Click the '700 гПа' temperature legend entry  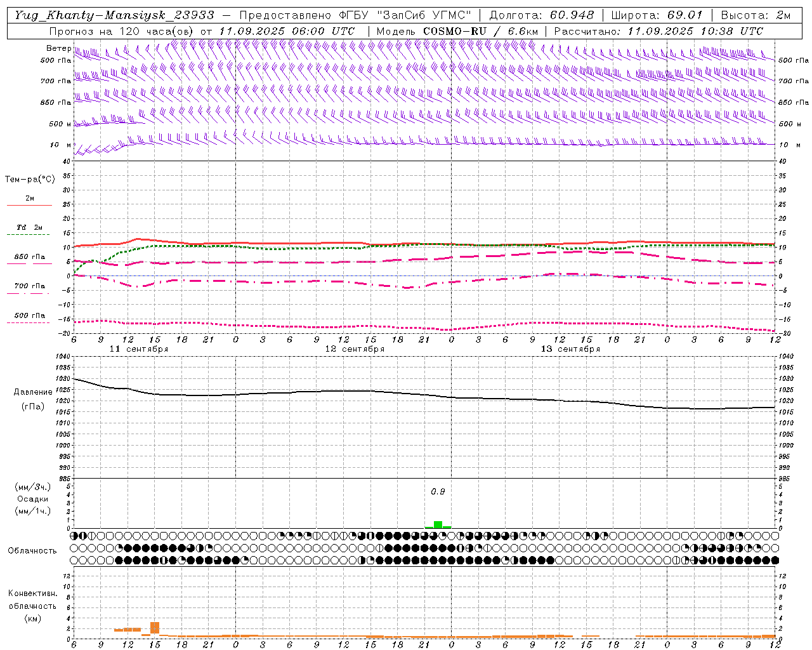coord(29,286)
